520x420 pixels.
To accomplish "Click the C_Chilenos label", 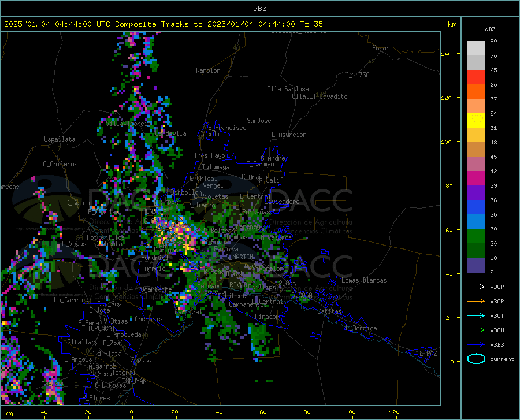I will pos(60,164).
